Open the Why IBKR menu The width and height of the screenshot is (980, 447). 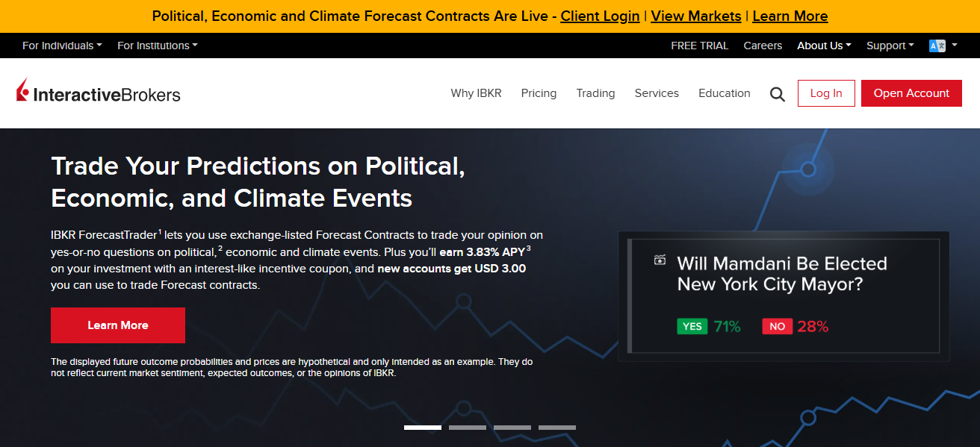[x=476, y=93]
